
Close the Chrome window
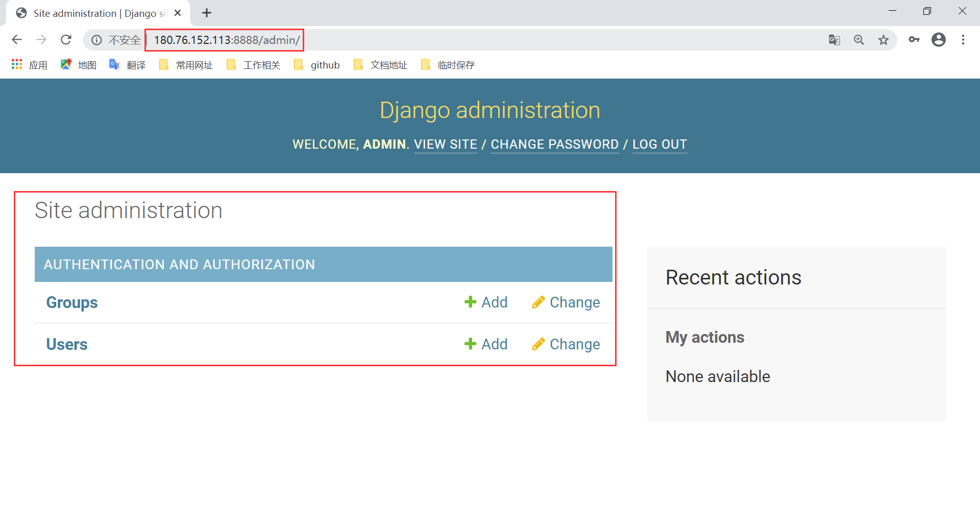click(x=962, y=11)
